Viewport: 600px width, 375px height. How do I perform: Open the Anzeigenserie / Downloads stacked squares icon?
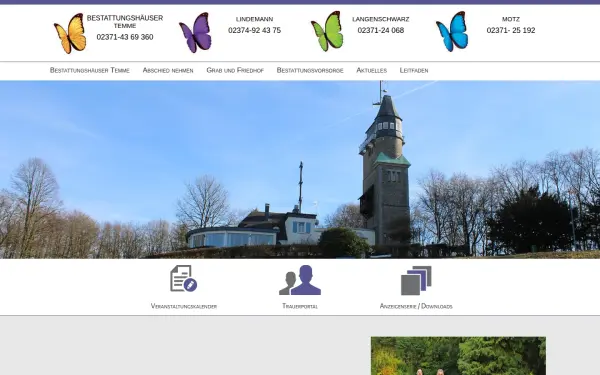pos(416,280)
